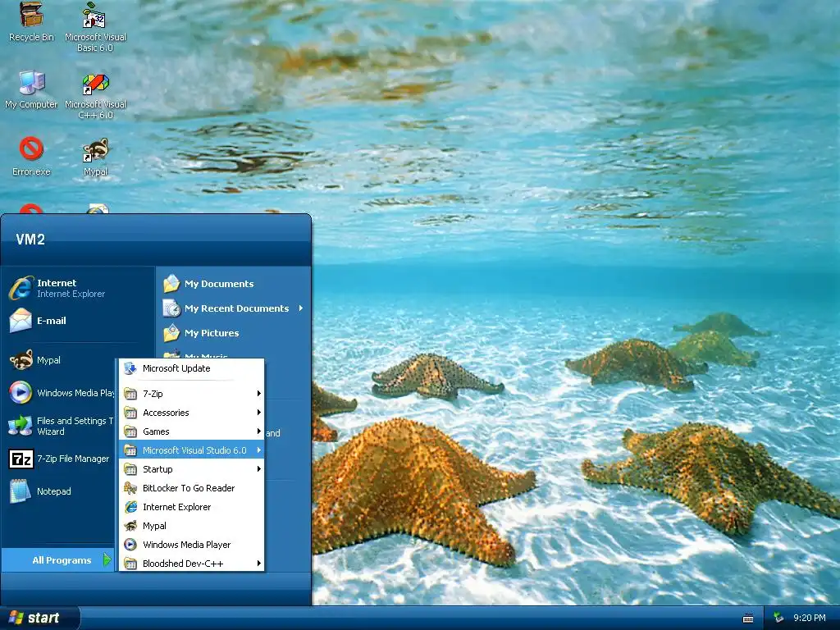Click the keyboard icon in taskbar
This screenshot has height=630, width=840.
point(748,619)
